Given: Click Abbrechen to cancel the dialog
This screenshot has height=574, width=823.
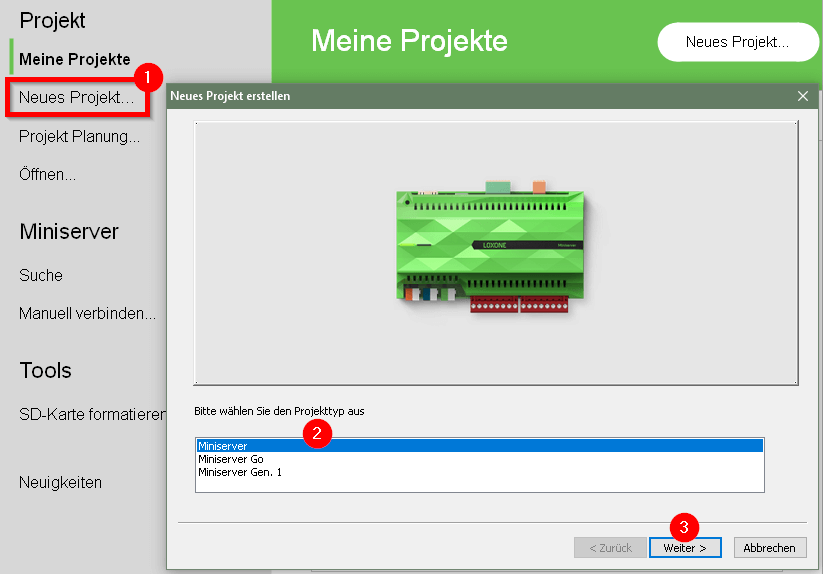Looking at the screenshot, I should [769, 548].
